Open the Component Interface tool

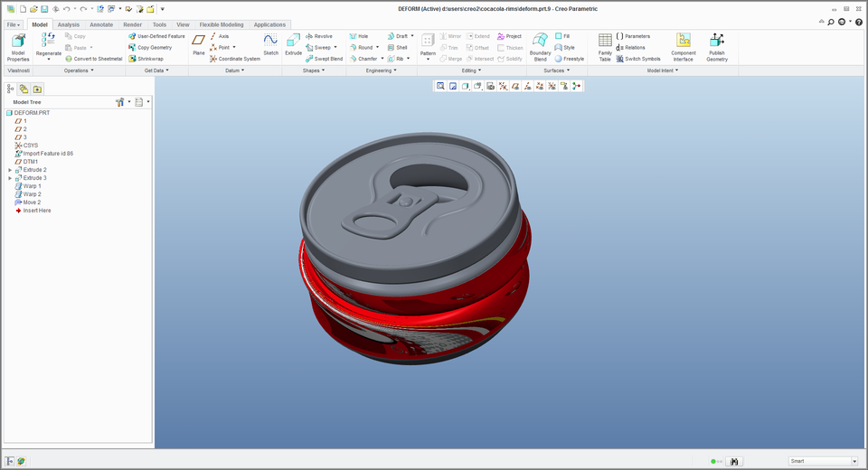point(684,47)
